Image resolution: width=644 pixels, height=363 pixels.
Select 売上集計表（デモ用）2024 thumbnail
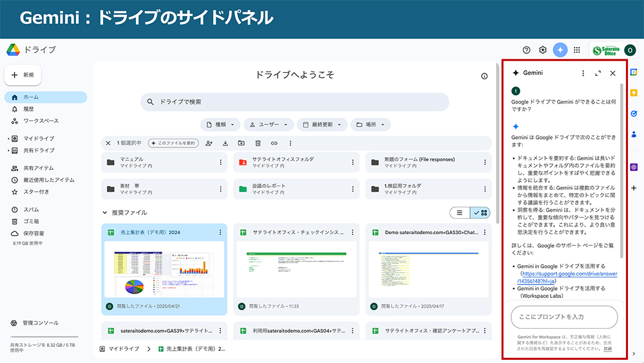pos(164,270)
